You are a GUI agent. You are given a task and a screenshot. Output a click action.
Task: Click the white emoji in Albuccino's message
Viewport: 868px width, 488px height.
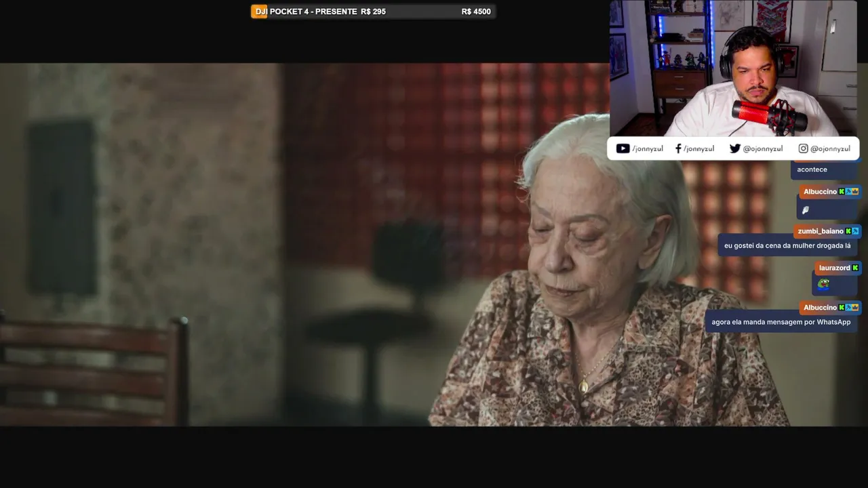[806, 210]
